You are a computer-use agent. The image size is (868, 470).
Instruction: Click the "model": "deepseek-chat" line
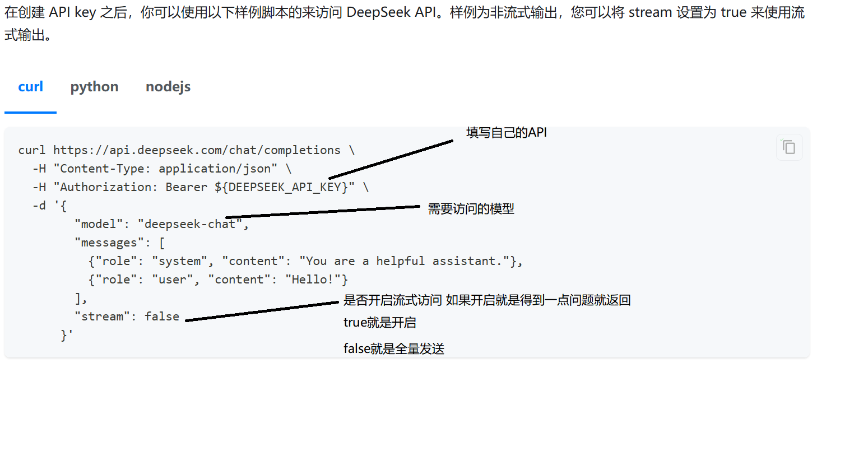coord(161,224)
